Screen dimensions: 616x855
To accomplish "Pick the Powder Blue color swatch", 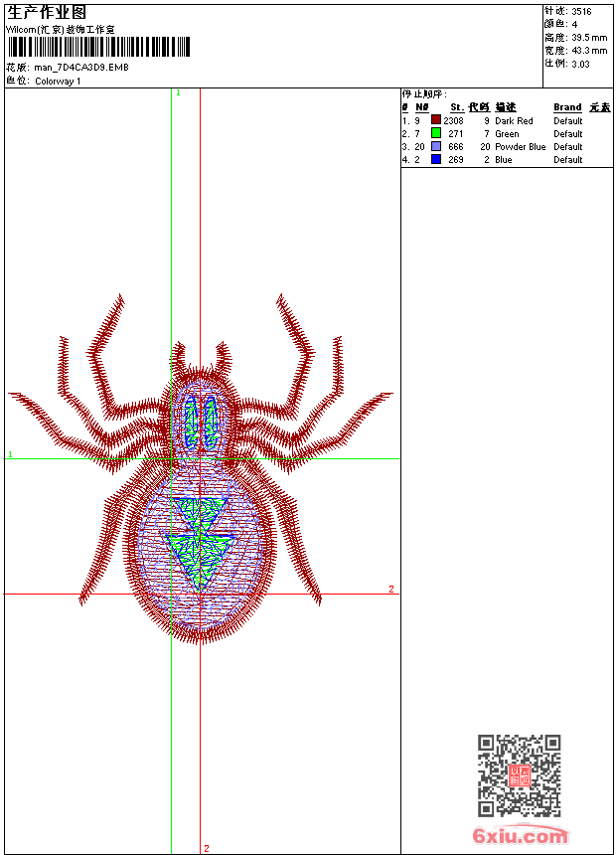I will point(436,146).
